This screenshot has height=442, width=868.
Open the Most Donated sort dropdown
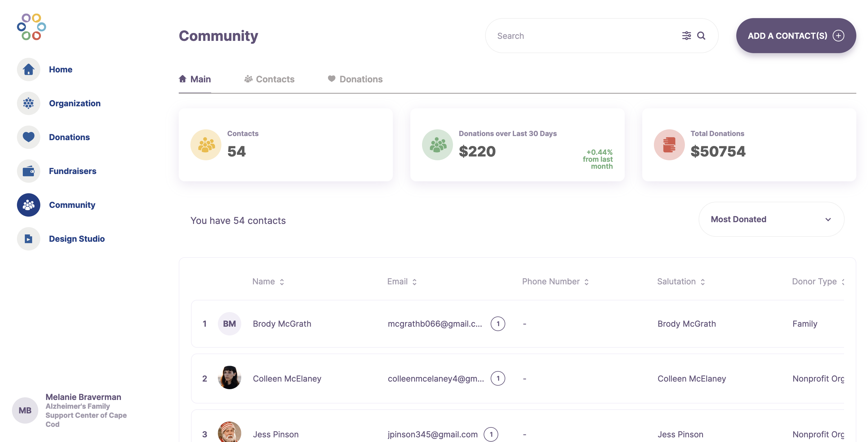tap(771, 219)
